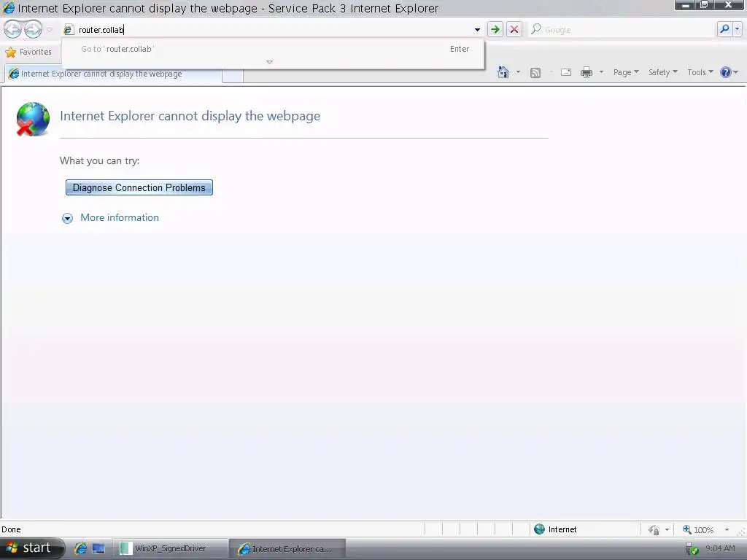
Task: Expand the autocomplete suggestion list chevron
Action: point(270,62)
